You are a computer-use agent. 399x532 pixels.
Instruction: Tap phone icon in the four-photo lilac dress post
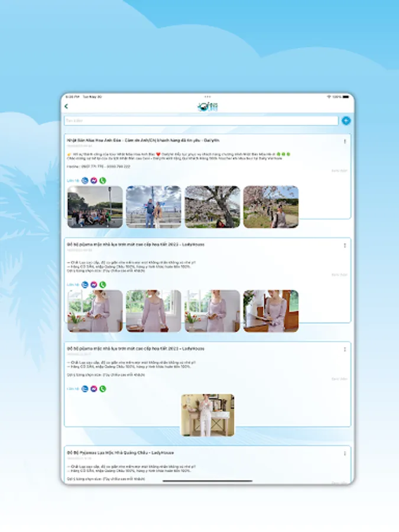click(x=102, y=285)
